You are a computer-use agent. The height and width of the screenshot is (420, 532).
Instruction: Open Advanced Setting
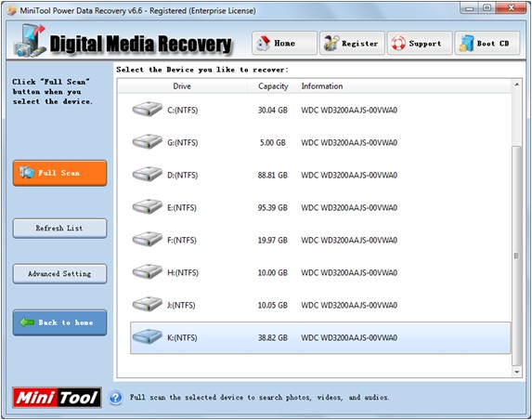(x=59, y=274)
